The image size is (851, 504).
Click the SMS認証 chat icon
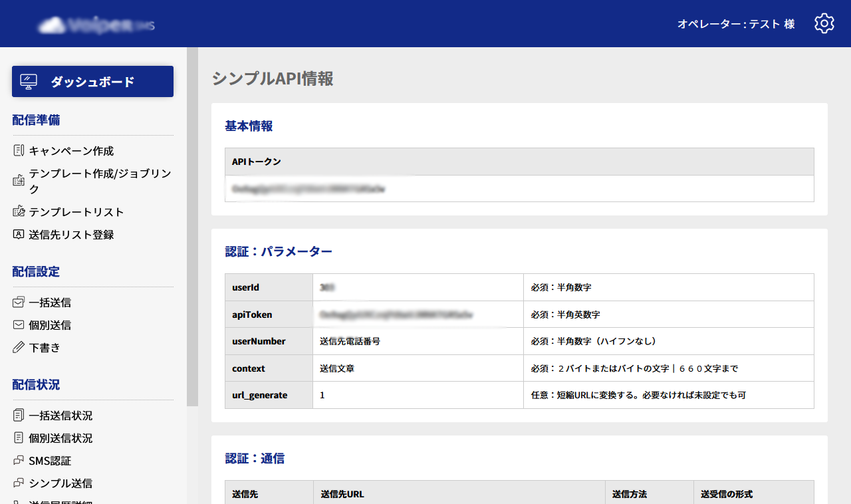click(19, 461)
